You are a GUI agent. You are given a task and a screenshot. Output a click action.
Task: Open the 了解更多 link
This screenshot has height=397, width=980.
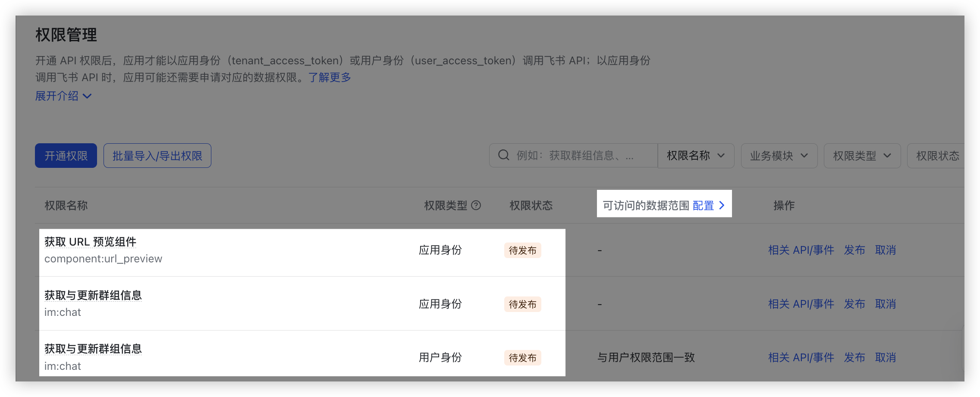[330, 78]
